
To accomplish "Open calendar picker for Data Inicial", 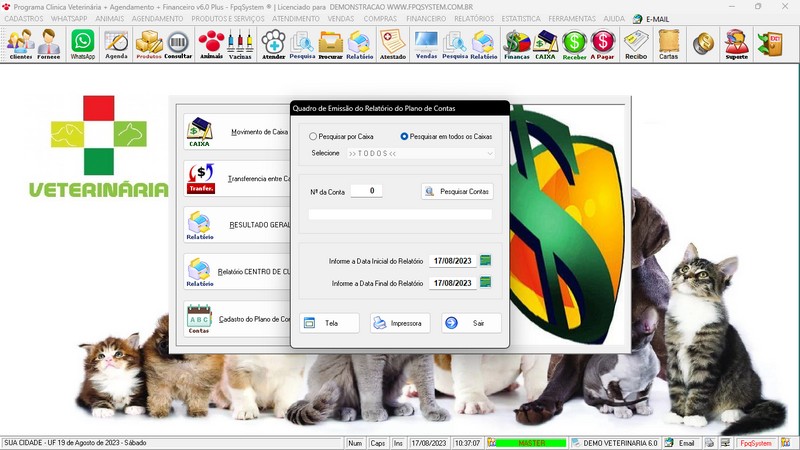I will (486, 261).
